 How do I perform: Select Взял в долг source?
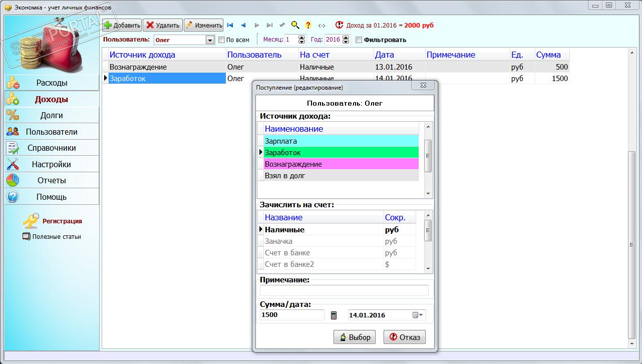[x=341, y=176]
